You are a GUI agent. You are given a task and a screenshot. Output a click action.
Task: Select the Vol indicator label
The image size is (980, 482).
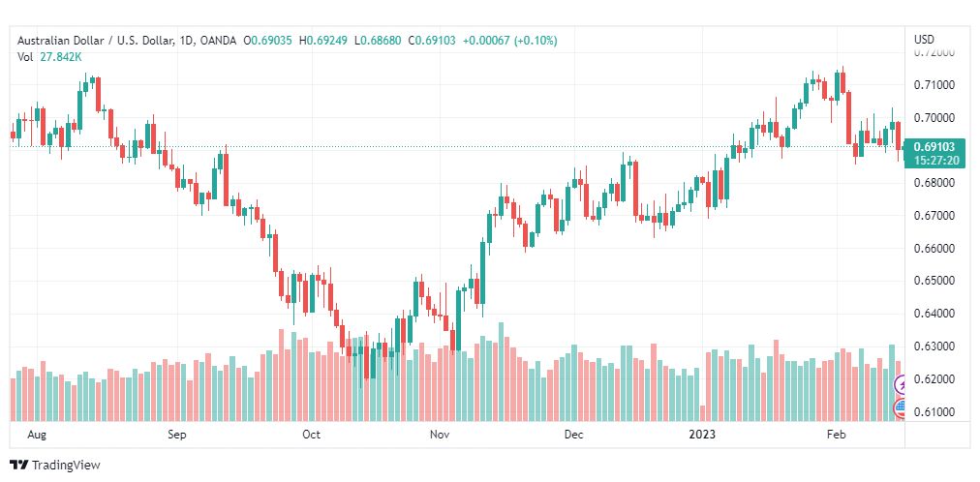25,57
